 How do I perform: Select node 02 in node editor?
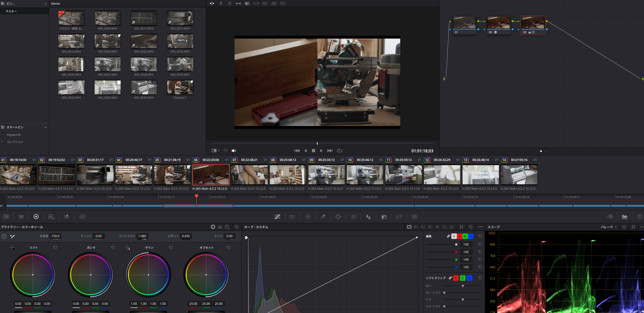click(499, 25)
